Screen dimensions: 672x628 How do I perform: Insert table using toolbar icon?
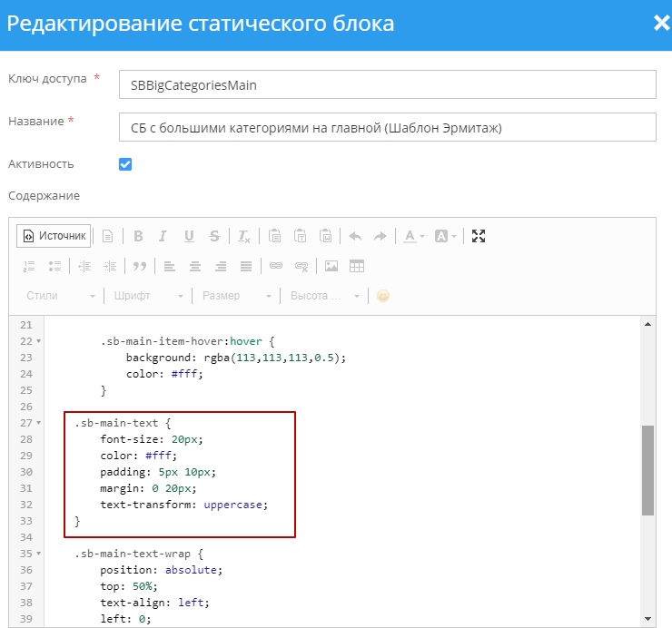pos(357,266)
